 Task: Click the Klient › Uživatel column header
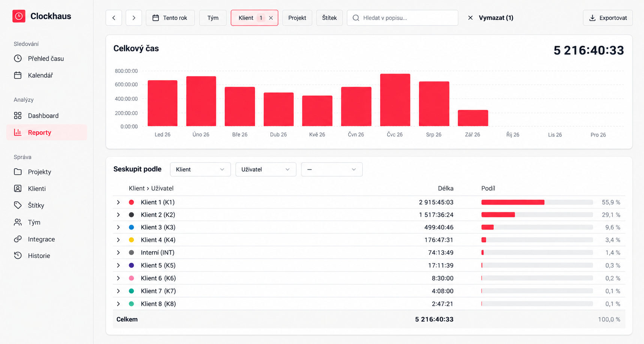(151, 189)
